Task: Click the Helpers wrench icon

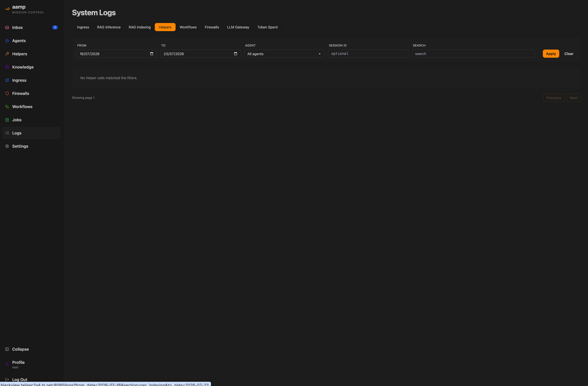Action: click(7, 54)
